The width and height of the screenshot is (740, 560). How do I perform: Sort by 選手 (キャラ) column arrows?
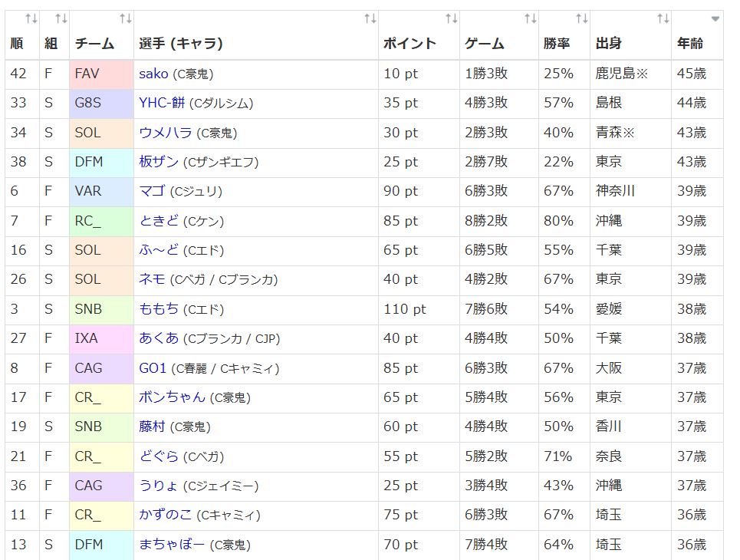pyautogui.click(x=370, y=18)
